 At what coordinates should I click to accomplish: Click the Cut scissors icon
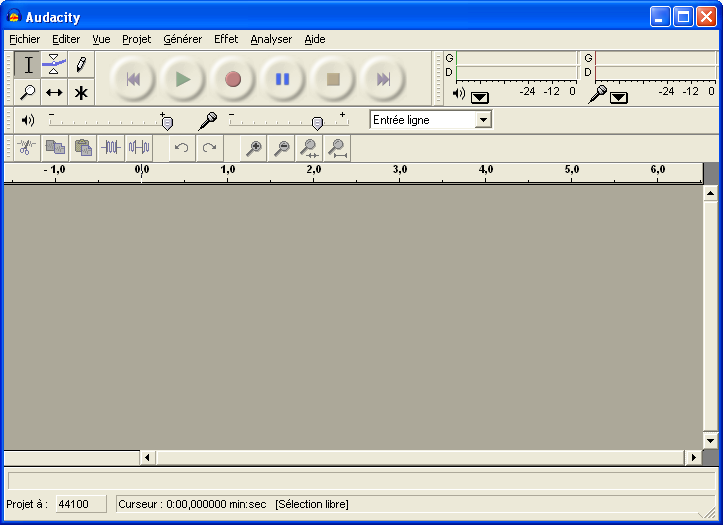[x=27, y=148]
